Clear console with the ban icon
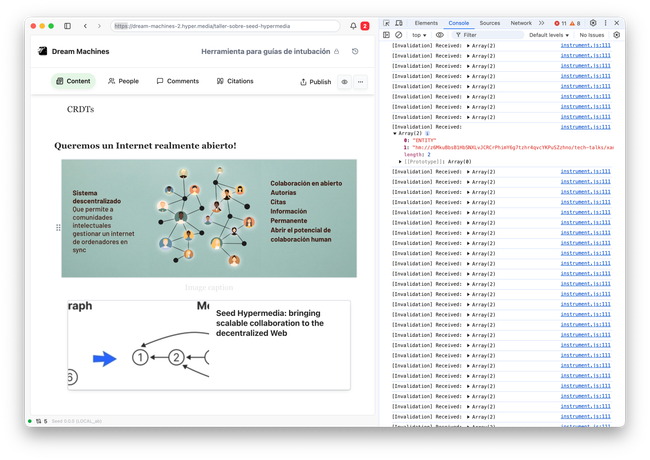The image size is (650, 460). tap(398, 34)
